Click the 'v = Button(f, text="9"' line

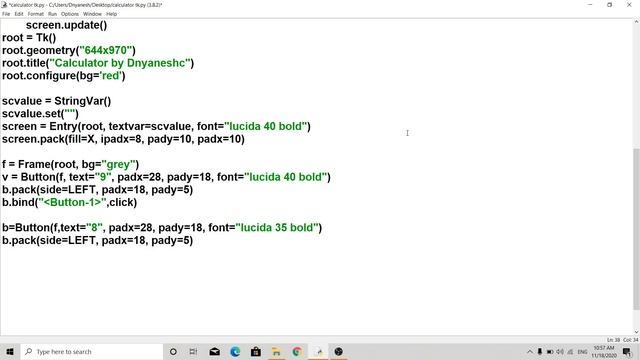click(166, 177)
